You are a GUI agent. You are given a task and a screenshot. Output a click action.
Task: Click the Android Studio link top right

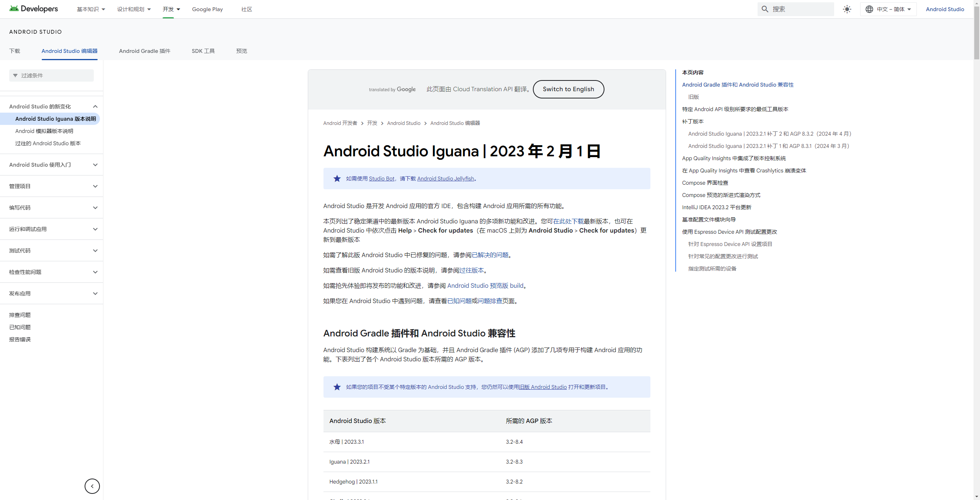pyautogui.click(x=945, y=9)
